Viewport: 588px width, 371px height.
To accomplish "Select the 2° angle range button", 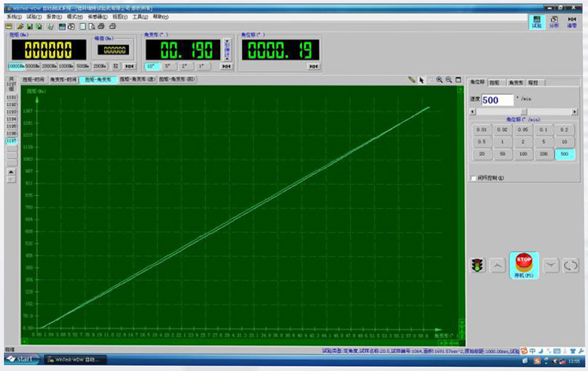I will 185,66.
